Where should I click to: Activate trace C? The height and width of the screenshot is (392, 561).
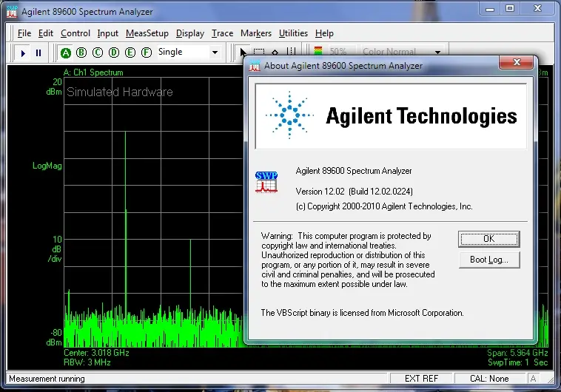tap(98, 53)
